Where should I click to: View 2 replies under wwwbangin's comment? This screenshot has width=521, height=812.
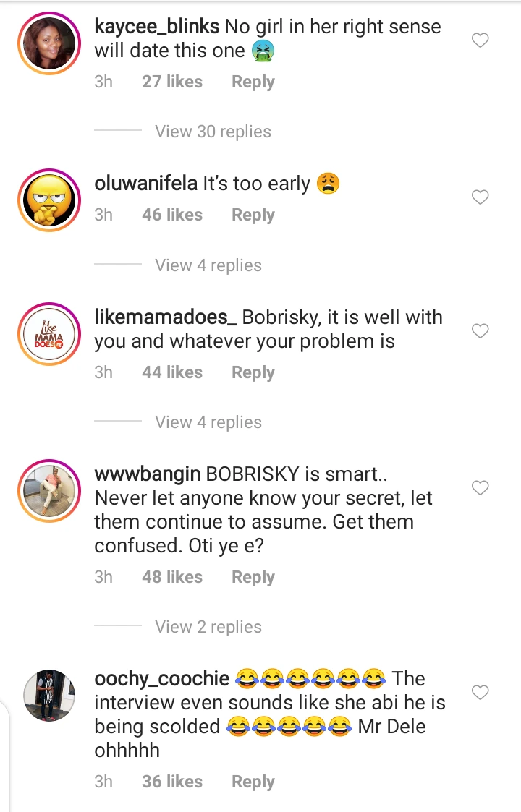(208, 627)
